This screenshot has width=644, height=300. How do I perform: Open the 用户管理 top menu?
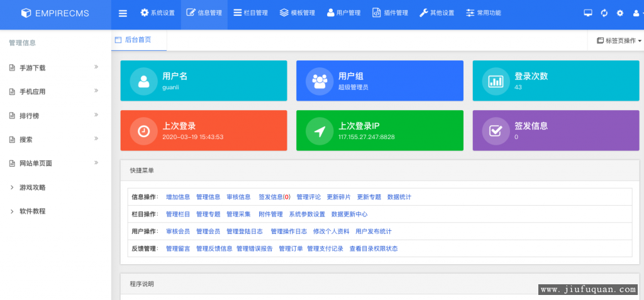coord(344,13)
